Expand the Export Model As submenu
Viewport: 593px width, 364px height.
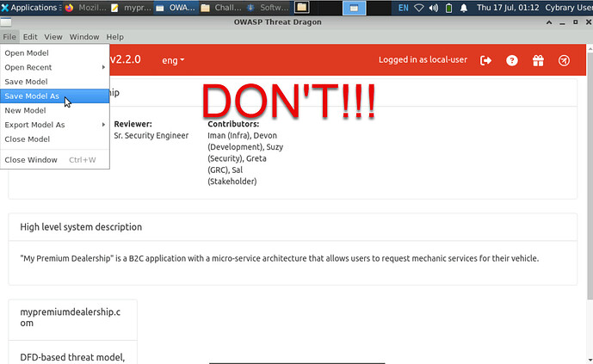click(x=54, y=125)
